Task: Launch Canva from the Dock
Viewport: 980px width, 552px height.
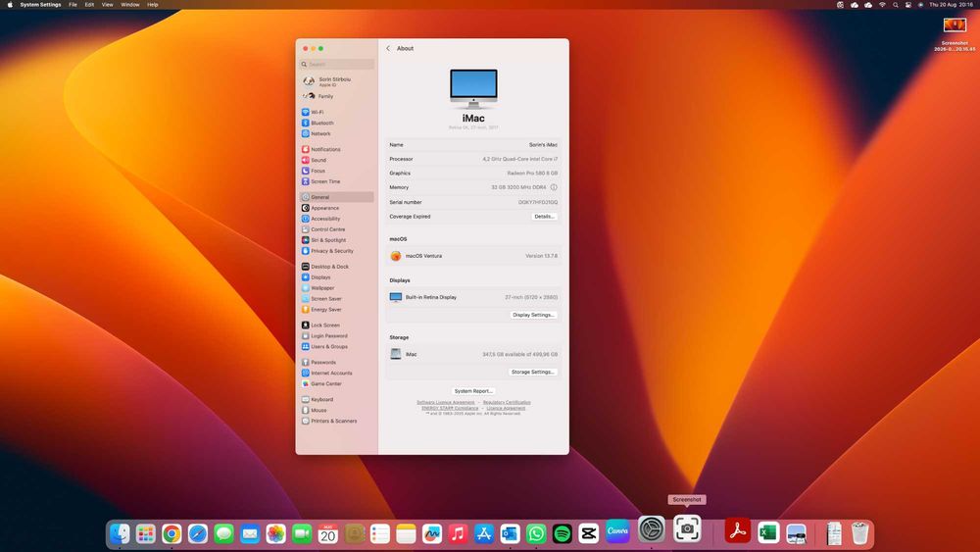Action: (x=617, y=531)
